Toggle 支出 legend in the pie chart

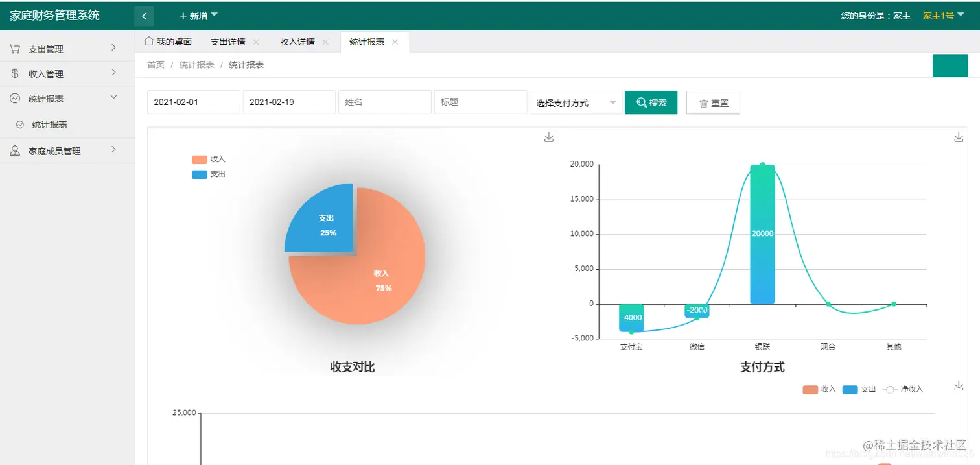pyautogui.click(x=209, y=174)
